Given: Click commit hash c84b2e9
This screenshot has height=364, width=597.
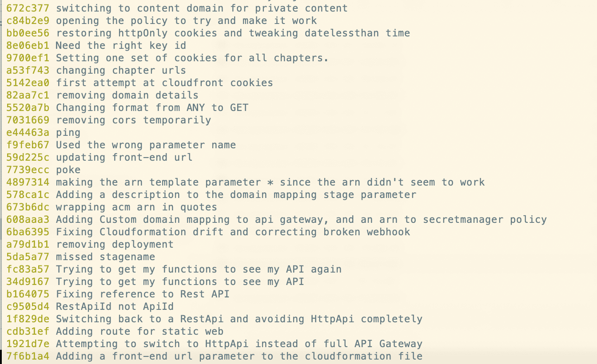Looking at the screenshot, I should (x=28, y=21).
